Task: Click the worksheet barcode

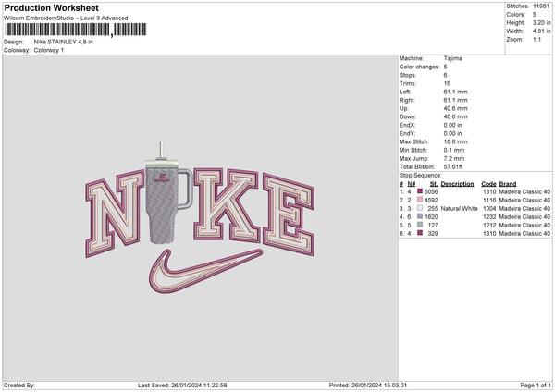Action: coord(75,30)
